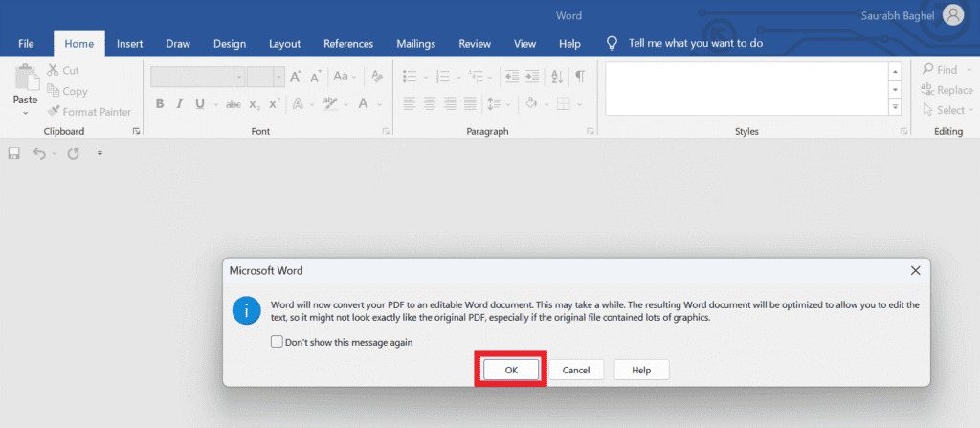Align text right
The image size is (980, 428).
450,103
